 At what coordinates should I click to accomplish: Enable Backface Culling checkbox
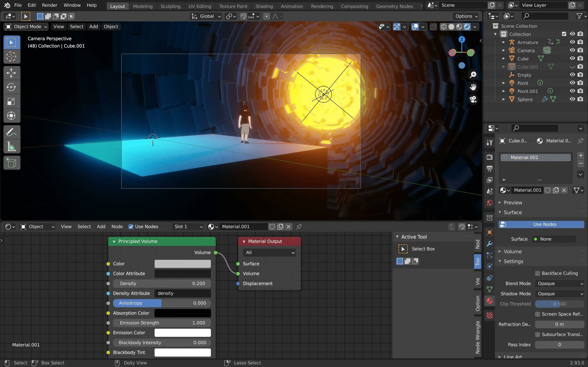tap(537, 273)
